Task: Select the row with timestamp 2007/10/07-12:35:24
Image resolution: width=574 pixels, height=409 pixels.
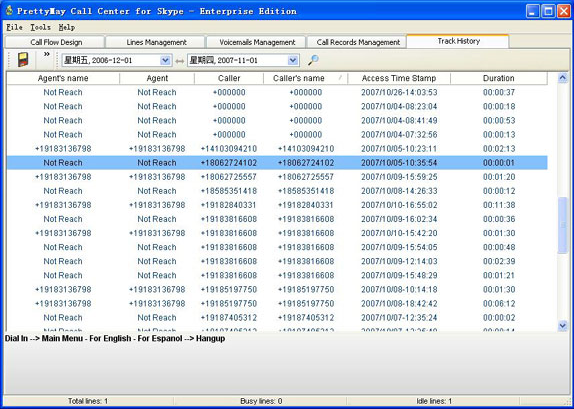Action: (x=277, y=317)
